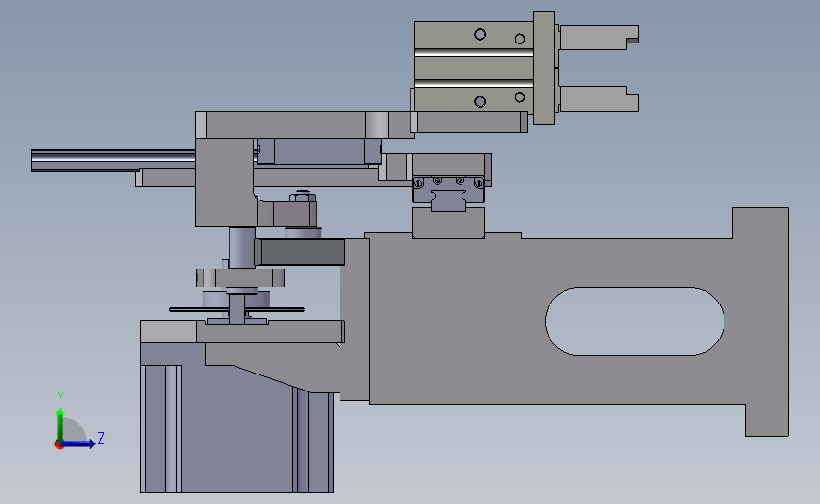Viewport: 820px width, 504px height.
Task: Select the vertical cylindrical shaft under block
Action: 242,248
